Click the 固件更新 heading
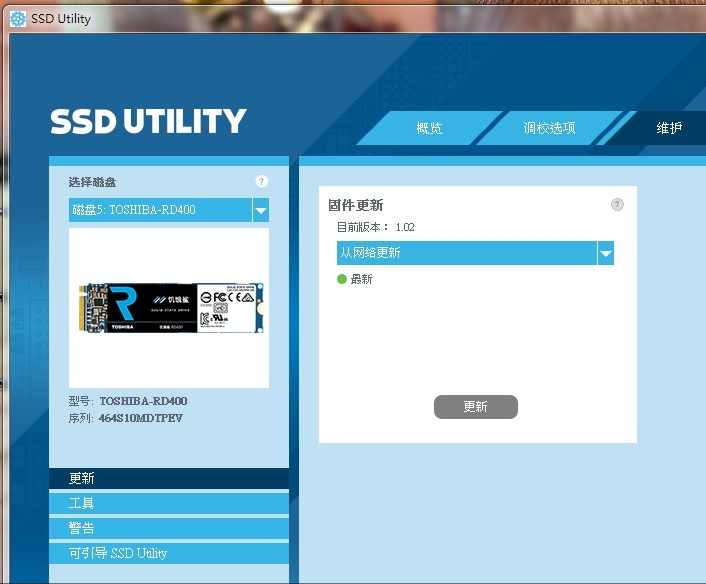This screenshot has height=584, width=706. [356, 205]
